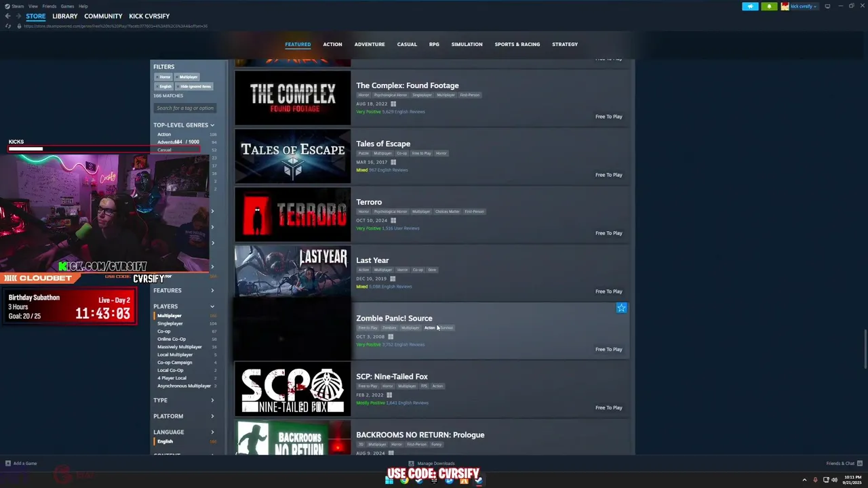Click the Windows icon for The Complex
Viewport: 868px width, 488px height.
coord(393,104)
